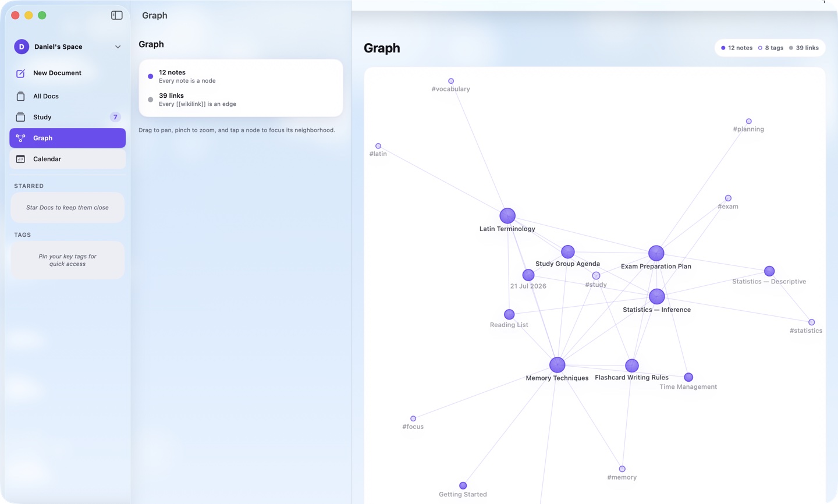The image size is (838, 504).
Task: Click the #planning tag node
Action: [749, 122]
